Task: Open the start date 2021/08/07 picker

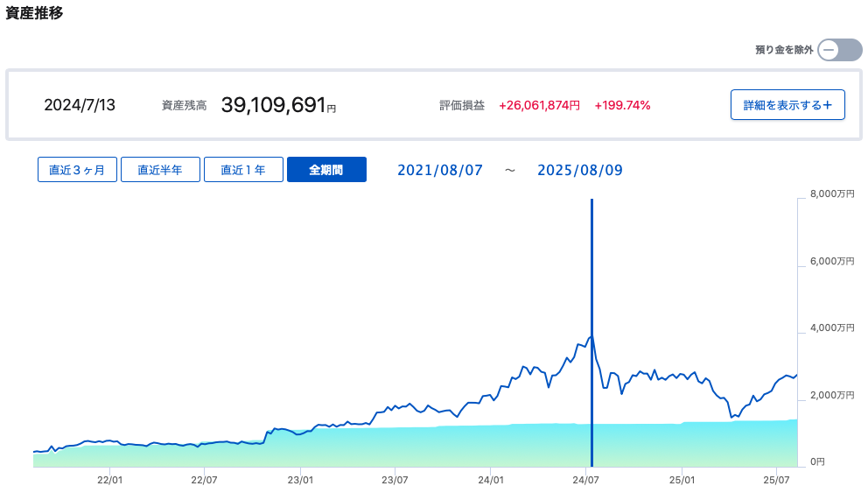Action: pyautogui.click(x=440, y=170)
